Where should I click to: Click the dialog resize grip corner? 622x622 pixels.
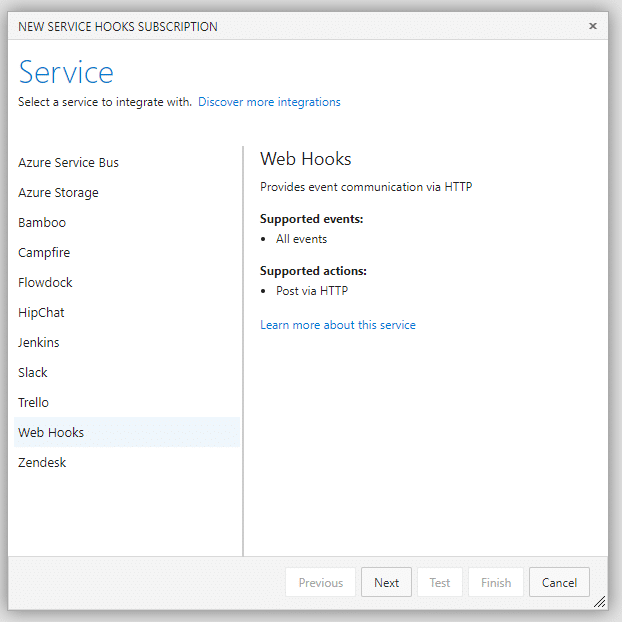pos(600,602)
